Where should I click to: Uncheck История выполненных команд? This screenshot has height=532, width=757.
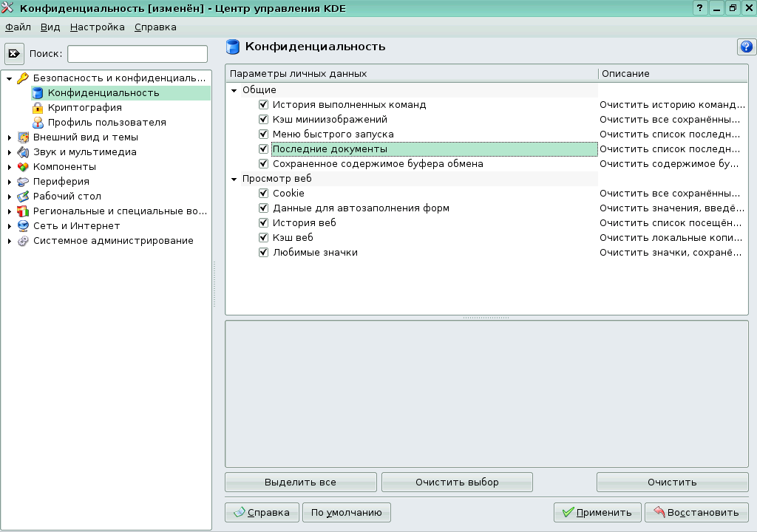[x=263, y=104]
